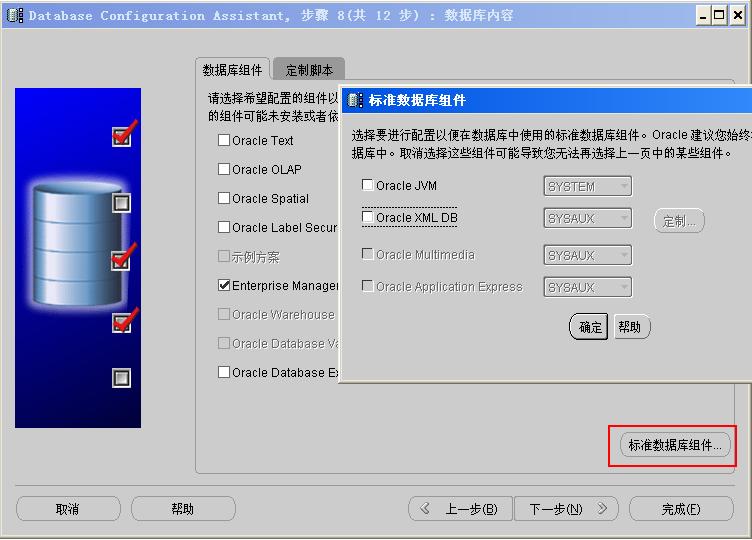
Task: Close the Database Configuration Assistant window
Action: click(737, 15)
